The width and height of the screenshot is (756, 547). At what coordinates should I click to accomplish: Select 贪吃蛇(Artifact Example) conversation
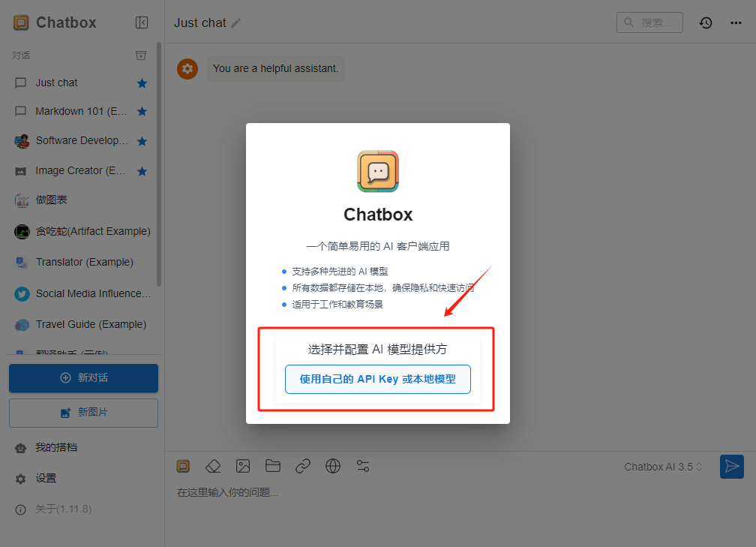[81, 232]
